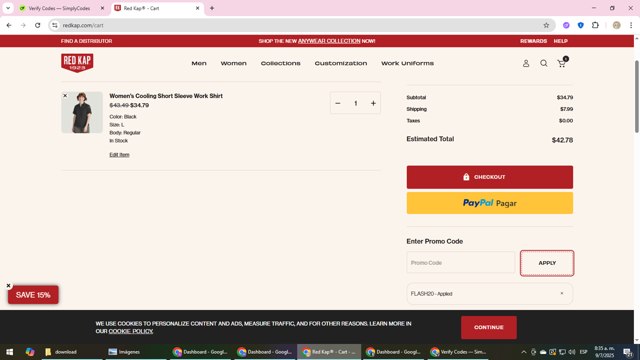This screenshot has width=640, height=360.
Task: Open the account profile icon
Action: point(526,64)
